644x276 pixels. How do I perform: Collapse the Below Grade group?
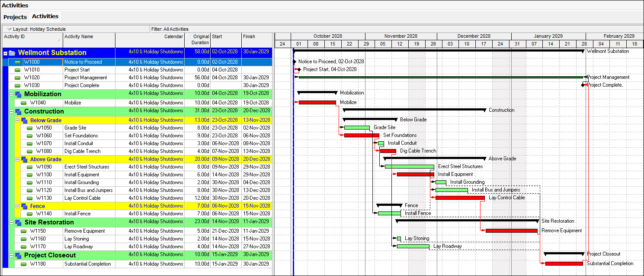(17, 120)
